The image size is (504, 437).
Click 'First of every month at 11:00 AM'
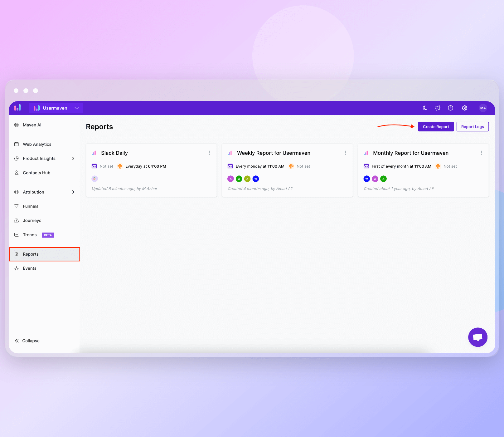[401, 166]
